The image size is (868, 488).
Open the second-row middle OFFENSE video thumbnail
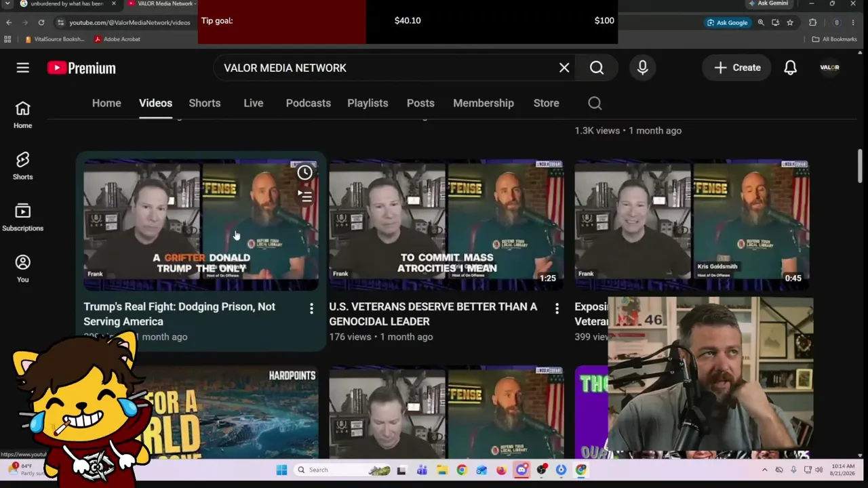point(446,412)
